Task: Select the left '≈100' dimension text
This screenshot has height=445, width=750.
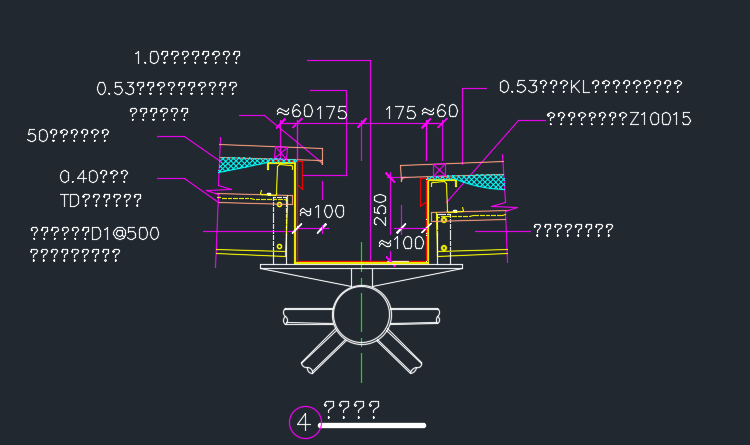Action: 322,211
